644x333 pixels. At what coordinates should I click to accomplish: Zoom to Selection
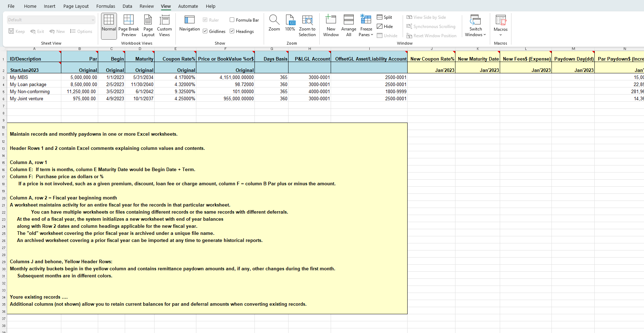point(307,26)
